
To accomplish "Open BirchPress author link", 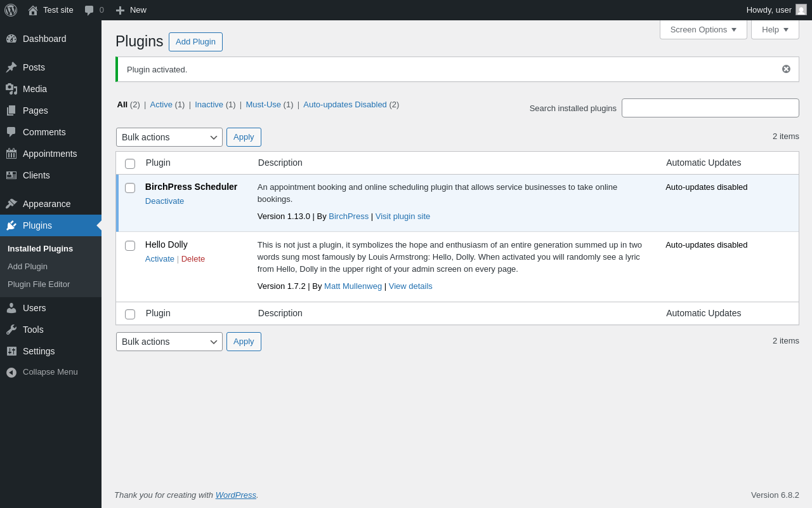I will [x=348, y=217].
